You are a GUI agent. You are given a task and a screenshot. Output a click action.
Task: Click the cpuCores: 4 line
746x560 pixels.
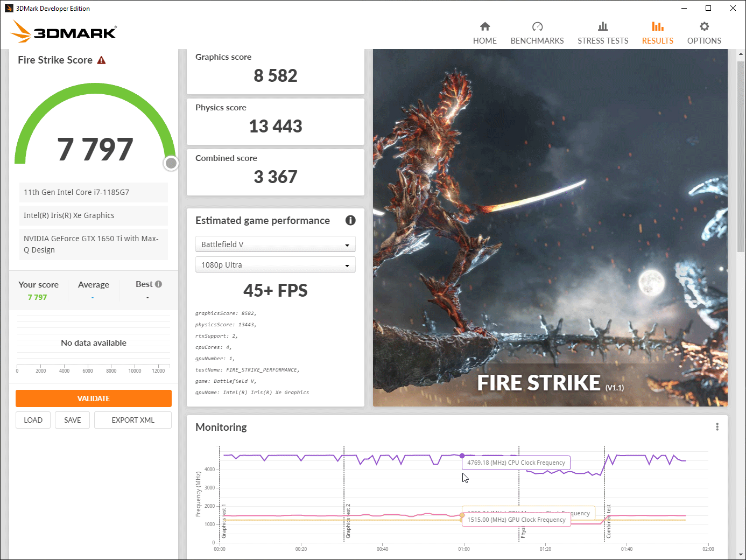click(x=214, y=347)
